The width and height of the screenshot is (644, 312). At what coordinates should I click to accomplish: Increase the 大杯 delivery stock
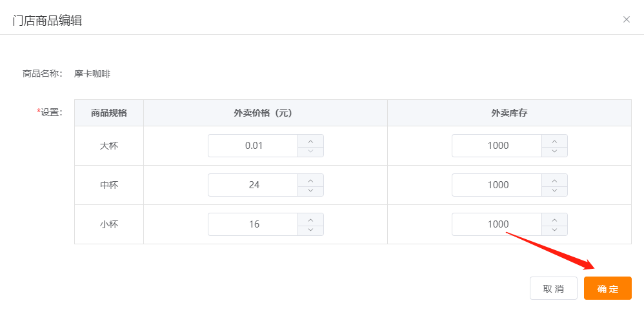pyautogui.click(x=554, y=141)
